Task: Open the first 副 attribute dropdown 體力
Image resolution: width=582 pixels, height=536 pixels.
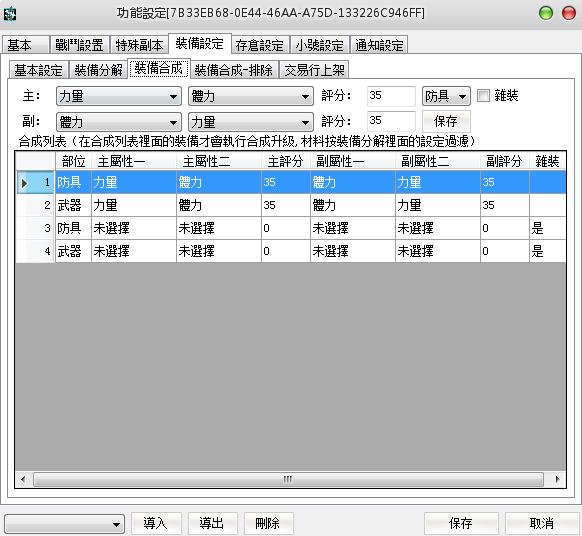Action: pos(119,122)
